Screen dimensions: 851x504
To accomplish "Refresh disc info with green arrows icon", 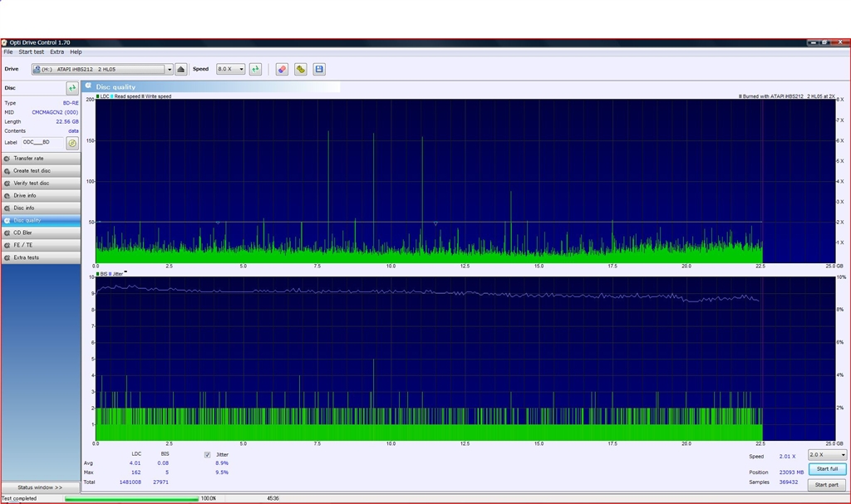I will pos(72,88).
